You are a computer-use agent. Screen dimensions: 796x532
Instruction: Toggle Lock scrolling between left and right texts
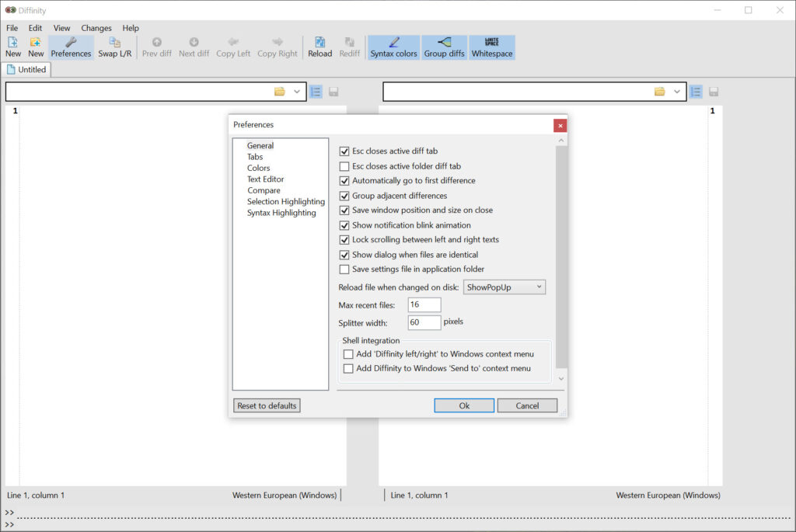(344, 240)
